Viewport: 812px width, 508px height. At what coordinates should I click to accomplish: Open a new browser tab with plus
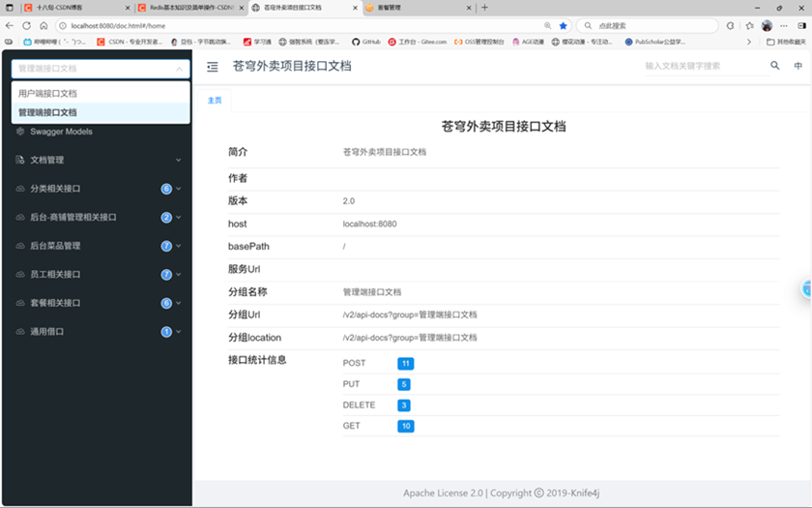(x=484, y=8)
